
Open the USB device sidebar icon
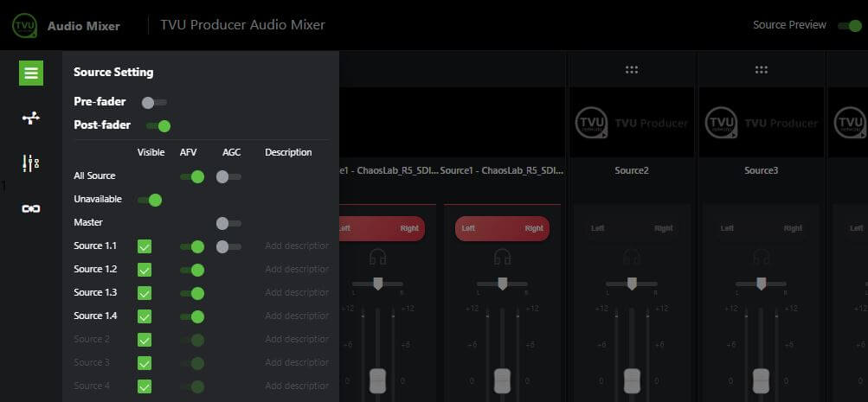[31, 118]
